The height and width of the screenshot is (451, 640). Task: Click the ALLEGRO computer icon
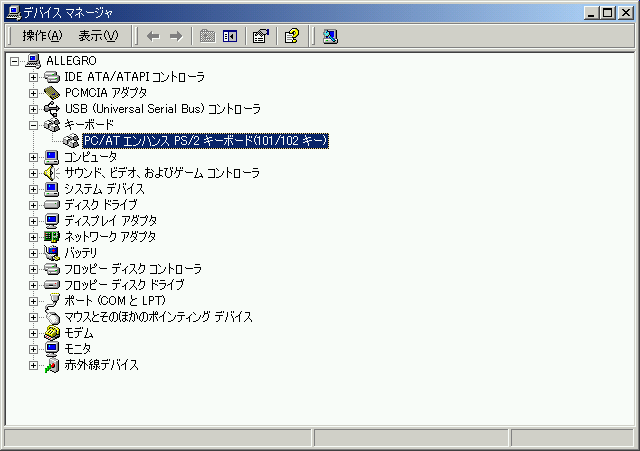pos(33,61)
